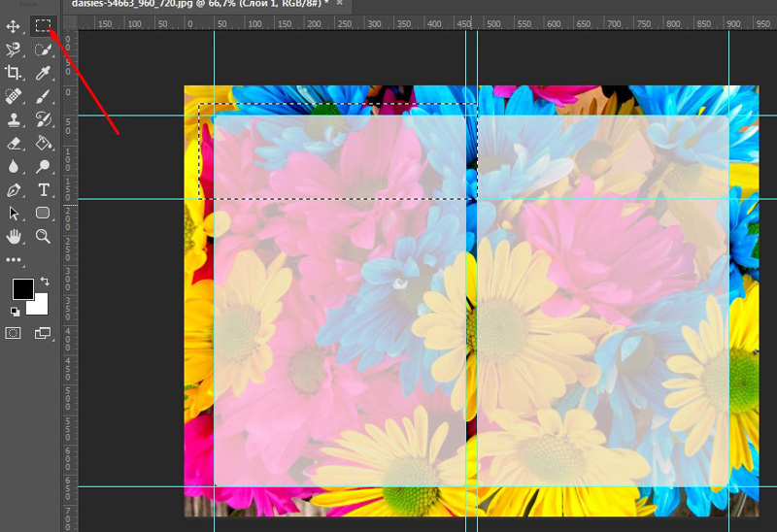Click the white background color swatch
Viewport: 777px width, 532px height.
40,306
